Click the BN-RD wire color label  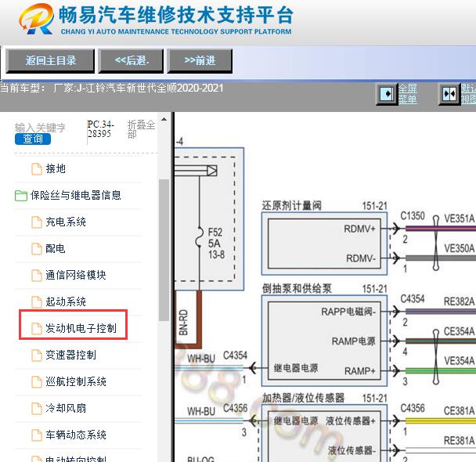point(184,323)
